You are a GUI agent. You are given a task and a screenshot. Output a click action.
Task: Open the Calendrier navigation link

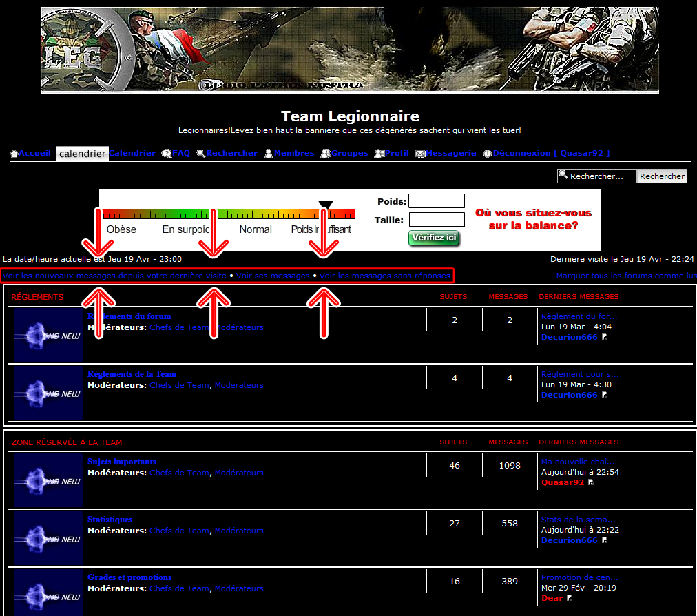point(132,153)
